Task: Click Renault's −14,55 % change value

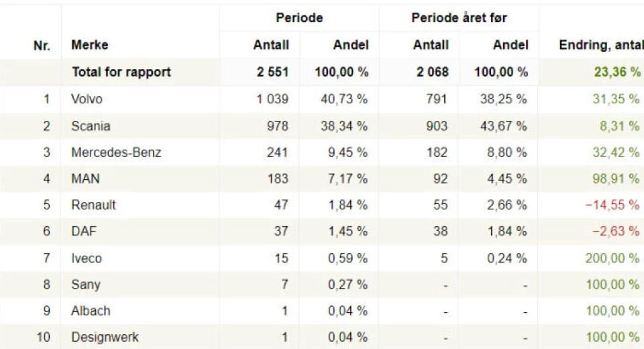Action: (612, 205)
